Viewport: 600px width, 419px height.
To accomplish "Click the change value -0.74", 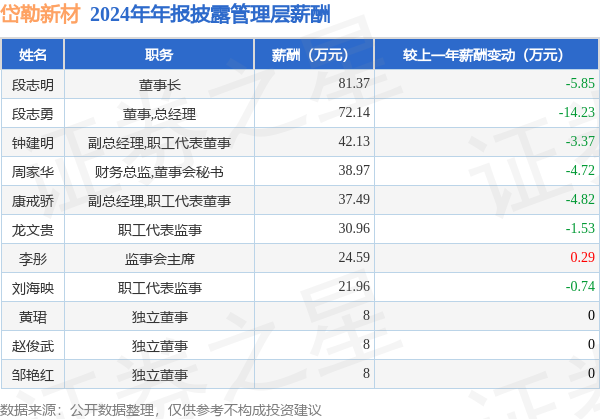I will click(580, 286).
